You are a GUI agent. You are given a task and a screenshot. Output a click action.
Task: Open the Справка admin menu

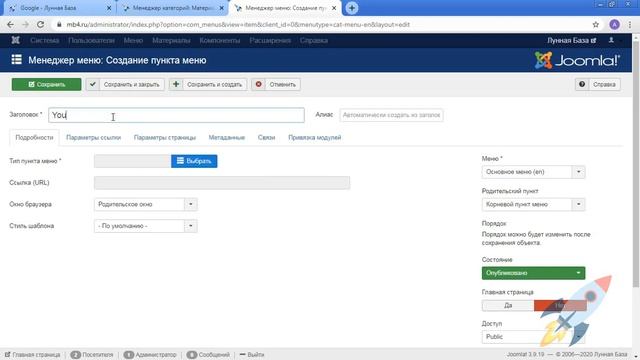pyautogui.click(x=314, y=40)
